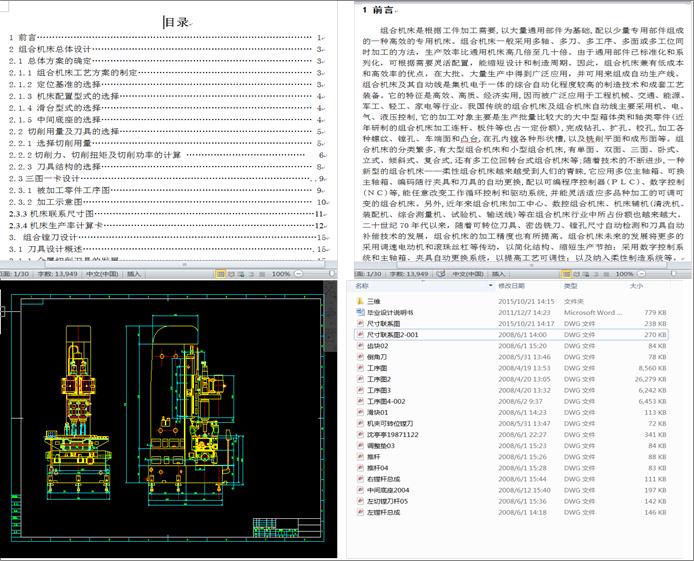The height and width of the screenshot is (561, 694).
Task: Open the proofing errors icon in the 前言 Word status bar
Action: click(440, 274)
